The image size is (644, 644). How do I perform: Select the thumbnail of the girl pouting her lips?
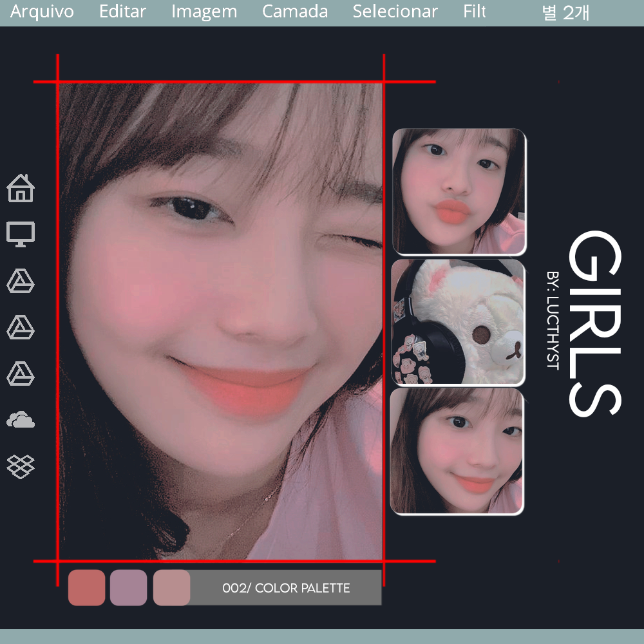(x=459, y=191)
